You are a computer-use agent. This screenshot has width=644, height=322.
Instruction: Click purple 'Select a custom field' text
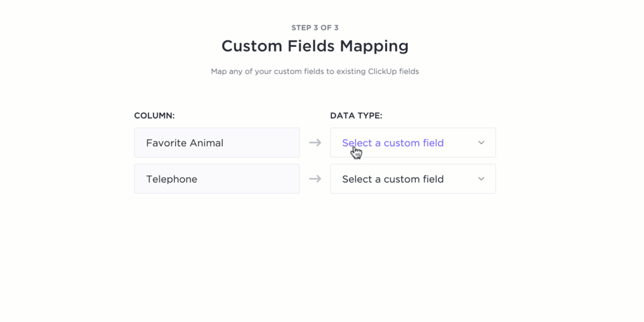[392, 143]
